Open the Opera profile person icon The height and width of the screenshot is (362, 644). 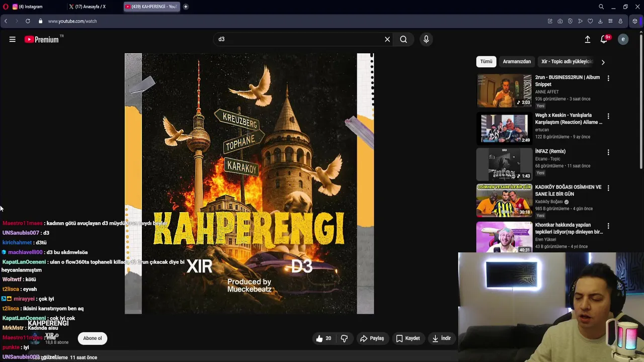620,21
